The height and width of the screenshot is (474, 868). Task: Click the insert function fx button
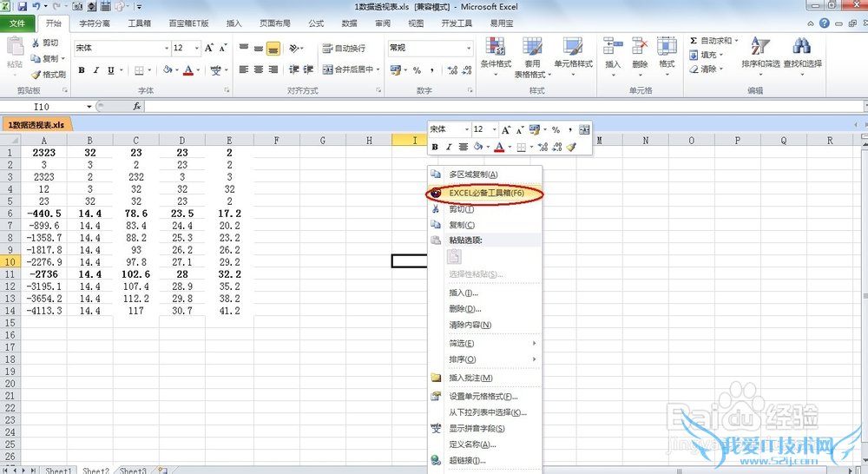[x=137, y=106]
